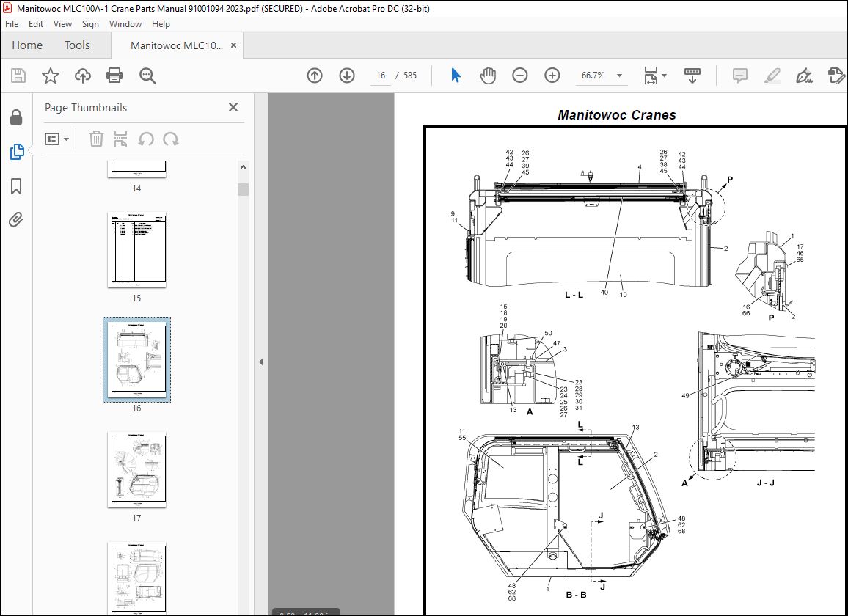Screen dimensions: 848x616
Task: Open the Sign menu
Action: (x=90, y=23)
